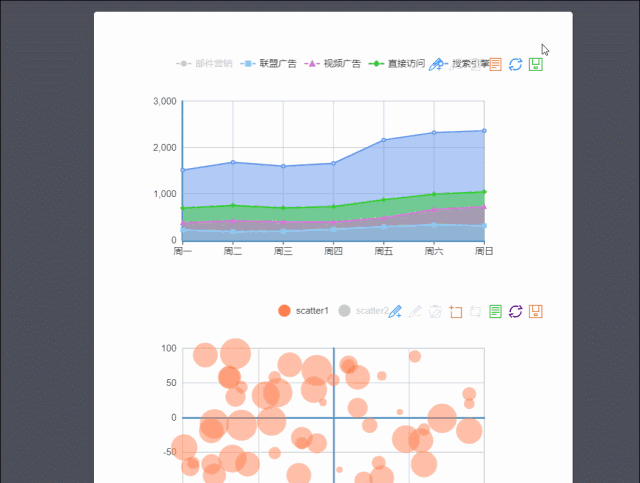Toggle 直接访问 series in legend
This screenshot has height=483, width=640.
[x=396, y=64]
